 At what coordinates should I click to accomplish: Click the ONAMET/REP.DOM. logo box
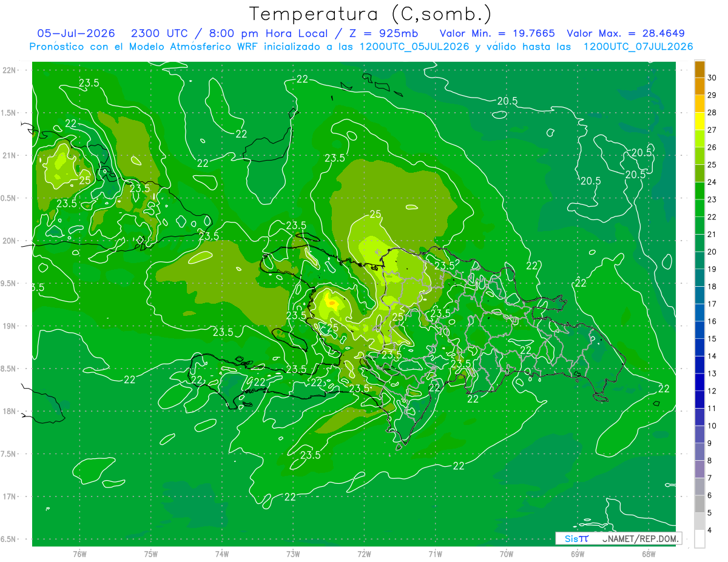(x=618, y=538)
